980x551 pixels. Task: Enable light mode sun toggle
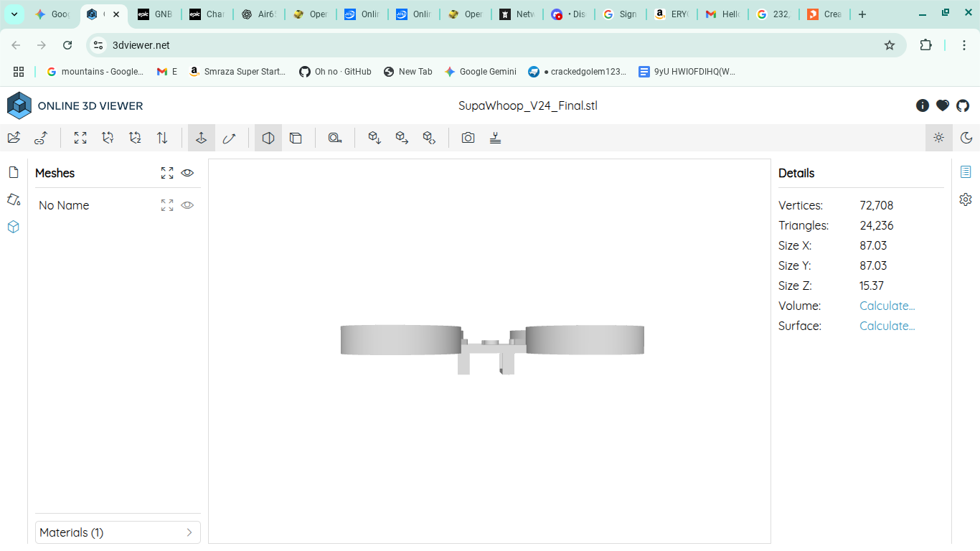939,138
